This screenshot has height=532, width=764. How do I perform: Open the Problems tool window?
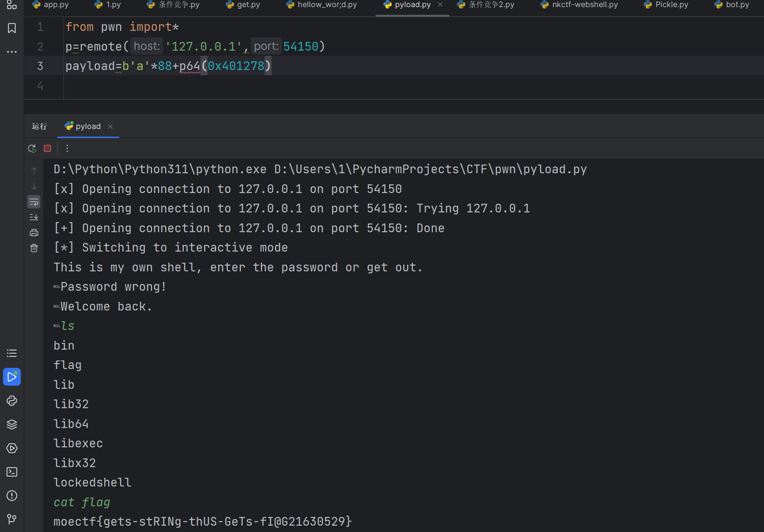coord(12,496)
